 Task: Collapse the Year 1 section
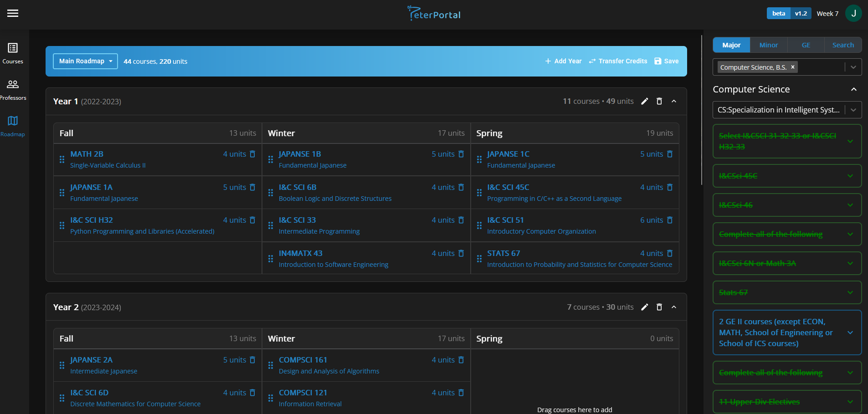tap(674, 101)
